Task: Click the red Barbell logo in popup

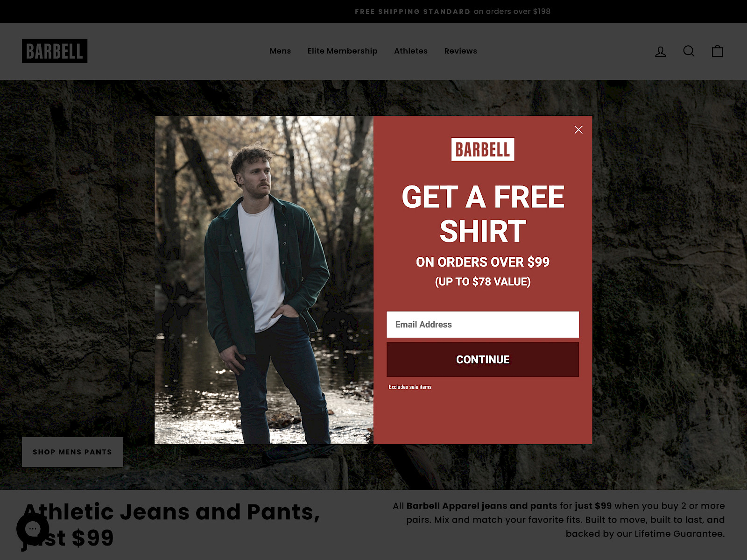Action: pos(483,149)
